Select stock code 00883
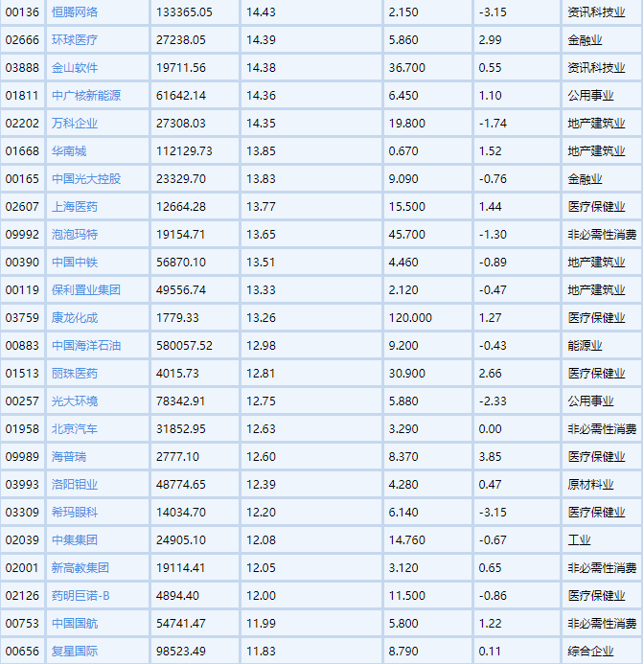The image size is (644, 664). click(x=22, y=346)
